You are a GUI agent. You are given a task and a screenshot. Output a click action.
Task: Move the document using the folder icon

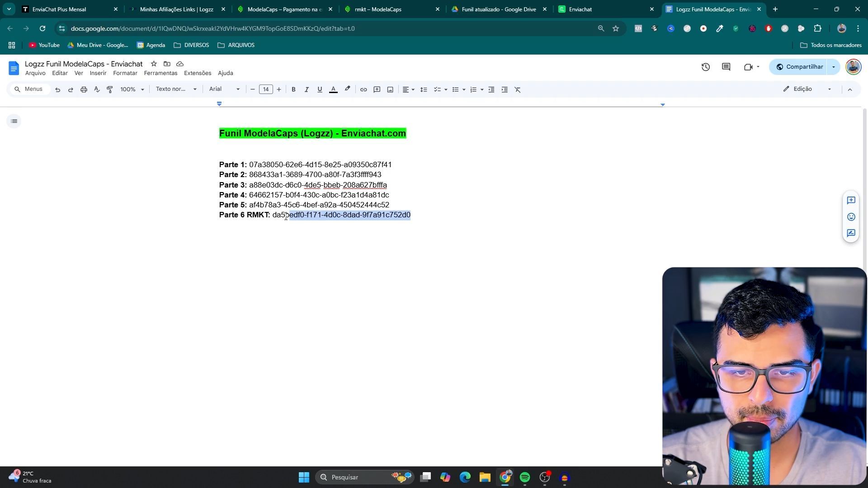(x=167, y=64)
